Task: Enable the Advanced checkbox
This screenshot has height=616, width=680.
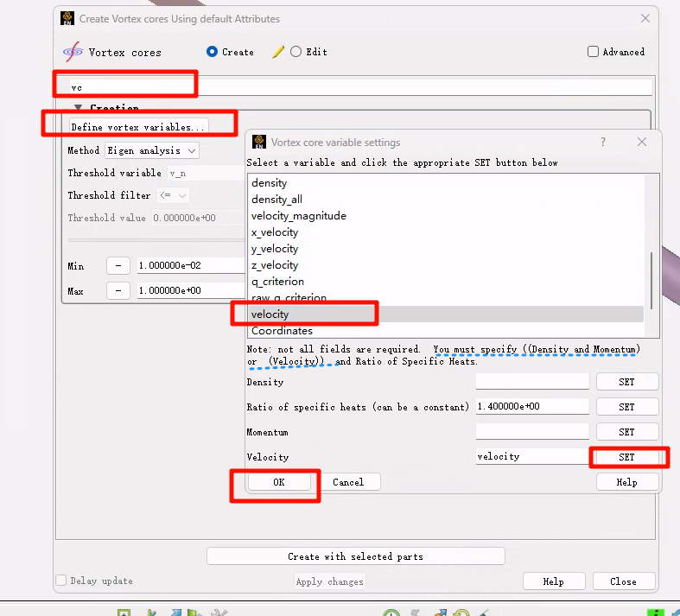Action: pos(593,52)
